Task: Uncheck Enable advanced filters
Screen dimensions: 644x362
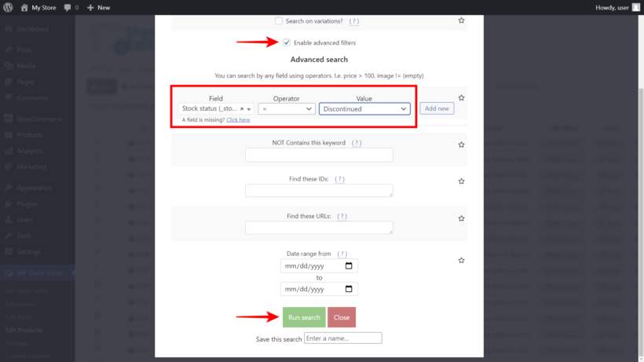Action: [x=287, y=42]
